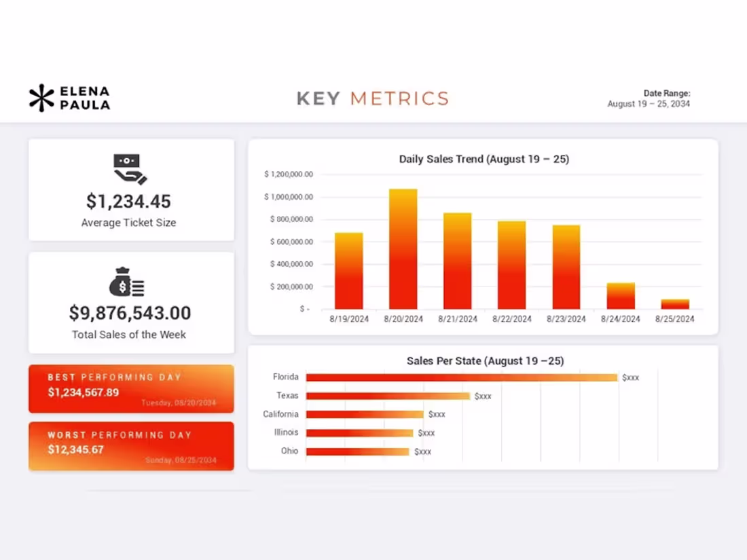Click the Daily Sales Trend chart title
The width and height of the screenshot is (747, 560).
pos(484,159)
